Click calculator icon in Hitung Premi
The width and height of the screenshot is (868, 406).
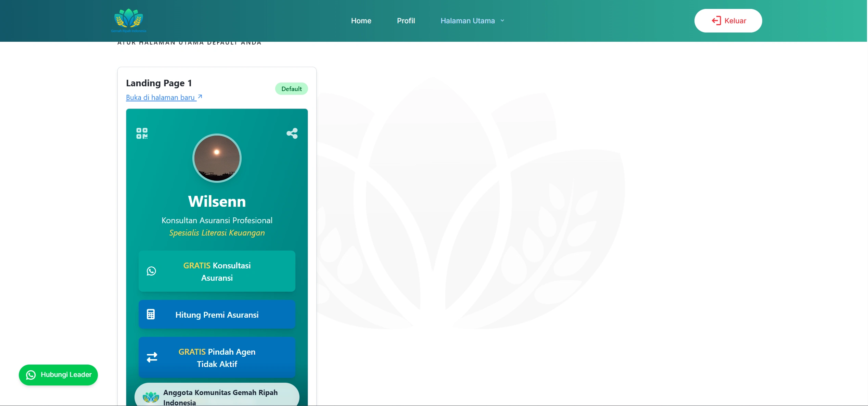151,314
